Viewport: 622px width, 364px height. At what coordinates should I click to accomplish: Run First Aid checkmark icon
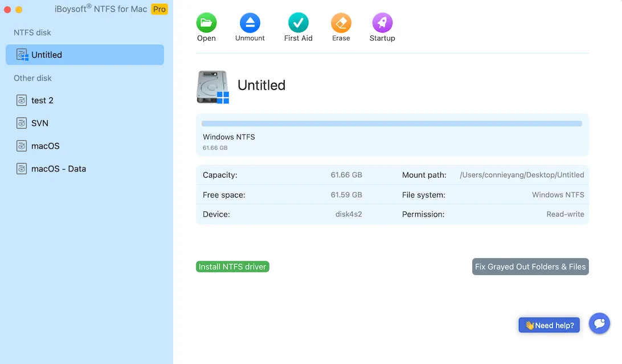(x=298, y=23)
